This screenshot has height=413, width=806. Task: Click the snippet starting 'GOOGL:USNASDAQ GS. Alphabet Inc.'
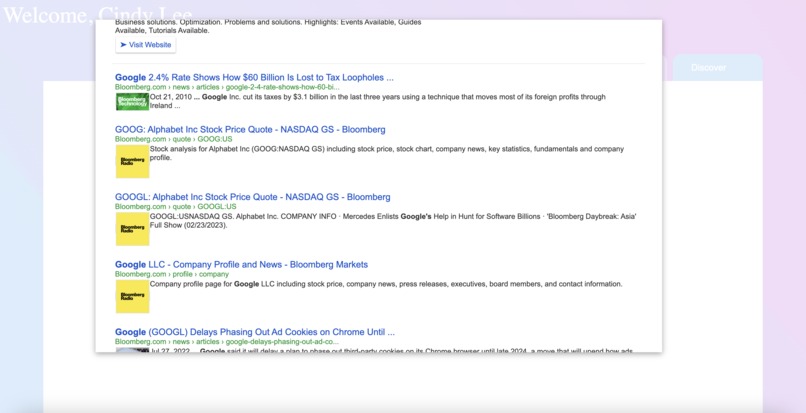(x=393, y=220)
